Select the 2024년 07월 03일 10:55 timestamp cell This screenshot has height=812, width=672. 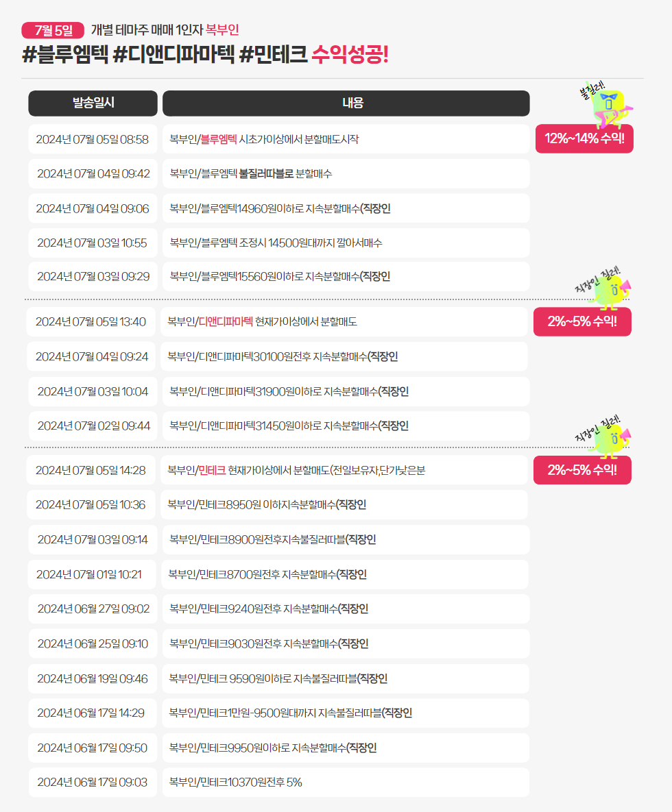pos(93,243)
